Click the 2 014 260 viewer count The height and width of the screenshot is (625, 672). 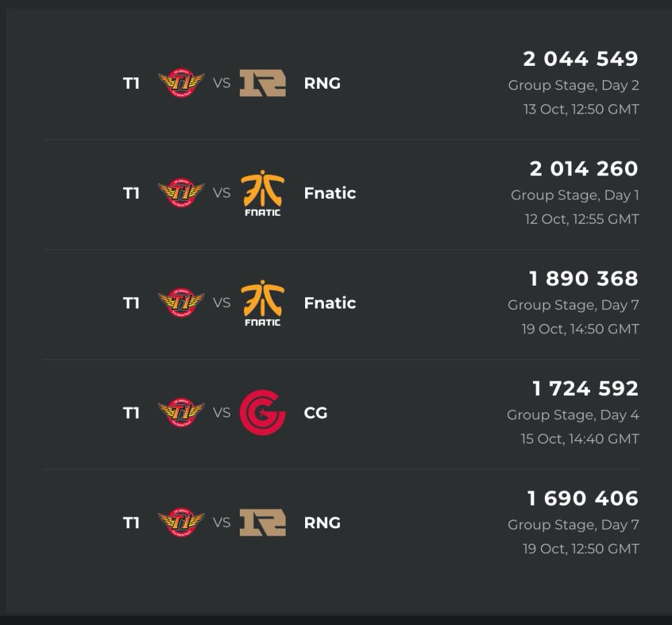pyautogui.click(x=584, y=169)
